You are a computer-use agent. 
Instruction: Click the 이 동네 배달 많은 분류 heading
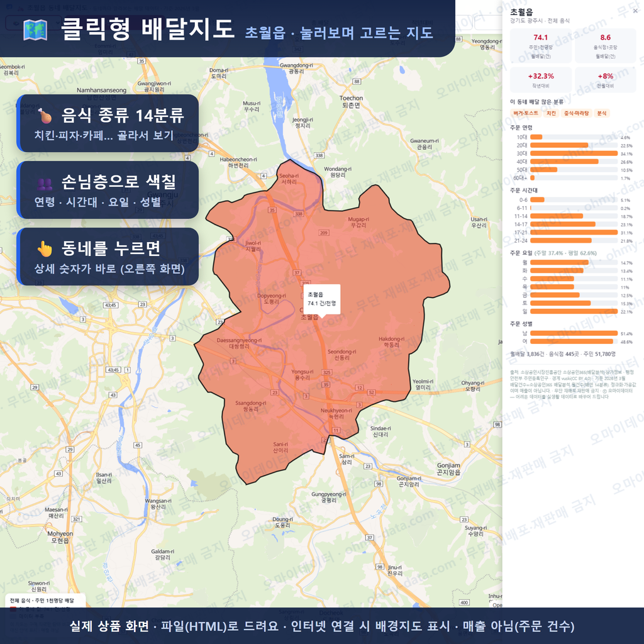click(537, 101)
